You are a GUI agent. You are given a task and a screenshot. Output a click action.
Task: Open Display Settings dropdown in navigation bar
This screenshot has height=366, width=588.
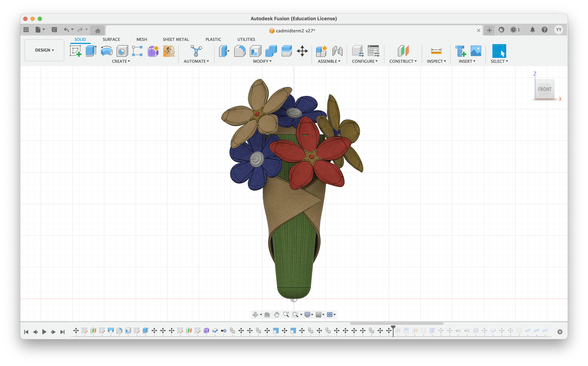(x=309, y=314)
